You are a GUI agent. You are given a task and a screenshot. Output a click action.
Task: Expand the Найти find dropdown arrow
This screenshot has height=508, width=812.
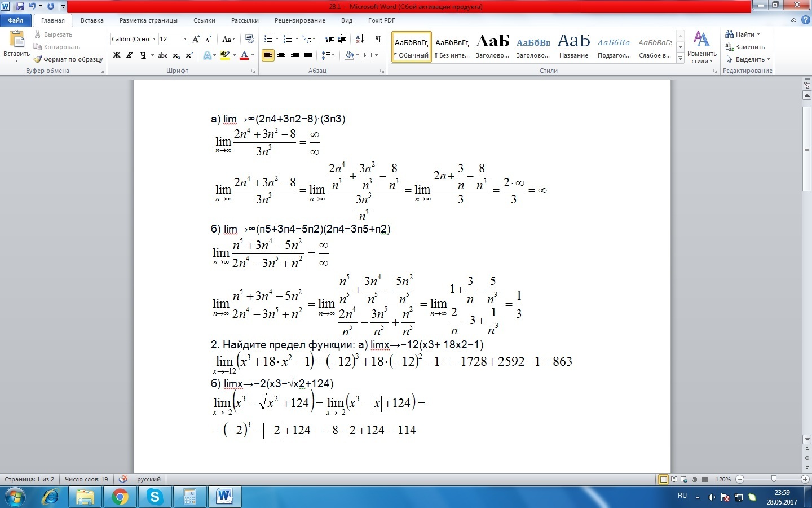click(758, 34)
